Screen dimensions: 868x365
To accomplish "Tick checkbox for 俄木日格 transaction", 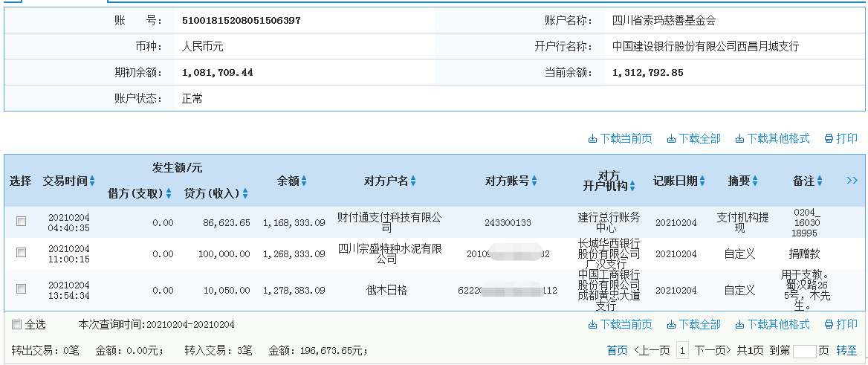I will 21,289.
